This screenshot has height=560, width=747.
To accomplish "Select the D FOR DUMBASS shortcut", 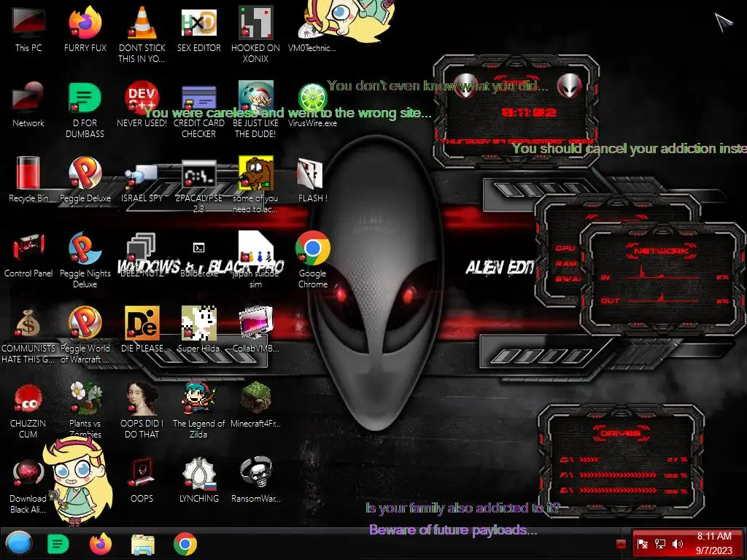I will [85, 109].
